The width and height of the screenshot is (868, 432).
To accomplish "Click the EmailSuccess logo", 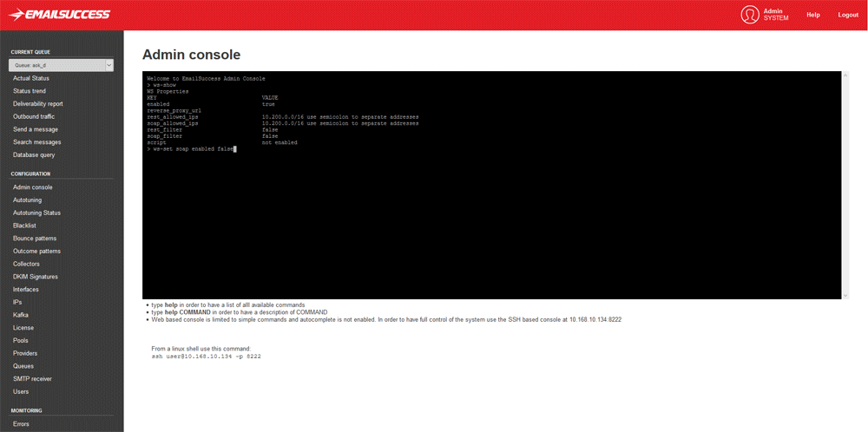I will 59,15.
